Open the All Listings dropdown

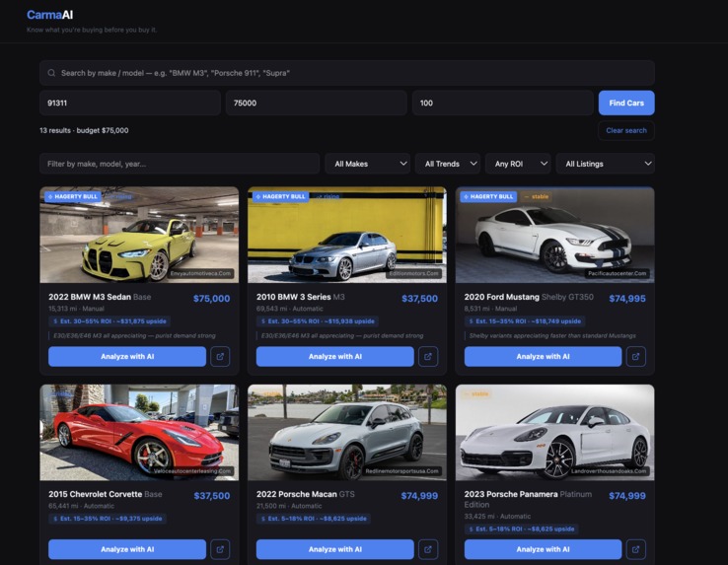point(606,164)
